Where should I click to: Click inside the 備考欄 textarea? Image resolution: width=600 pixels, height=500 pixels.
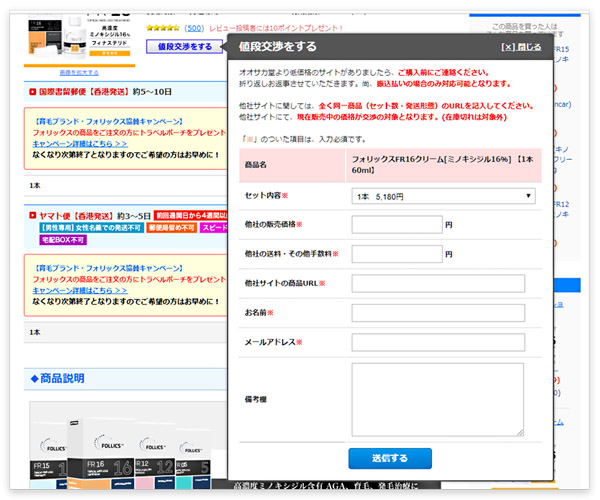point(438,399)
